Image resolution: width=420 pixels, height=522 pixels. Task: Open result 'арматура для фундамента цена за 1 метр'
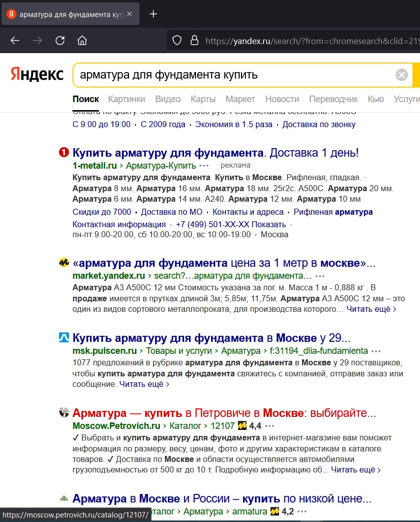point(224,263)
